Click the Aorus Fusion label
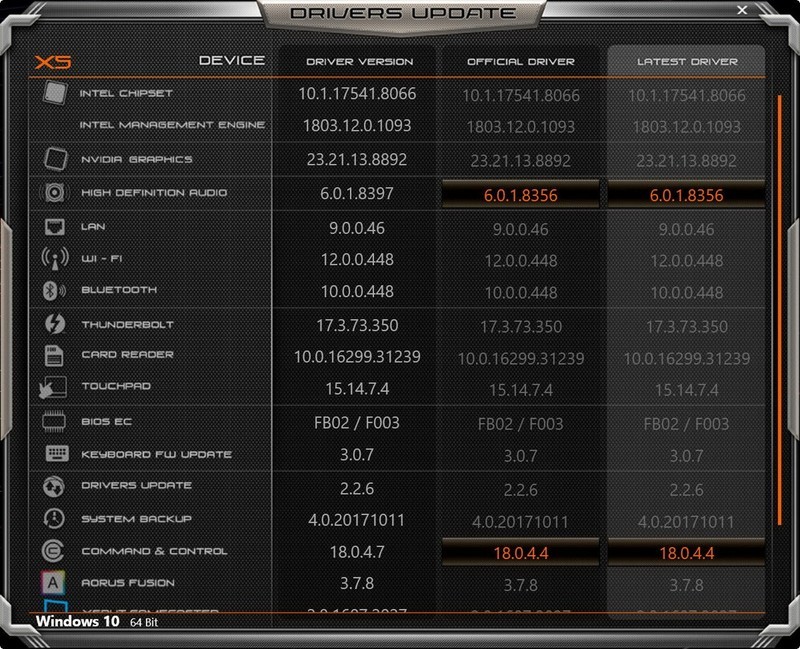This screenshot has height=649, width=800. pos(128,583)
